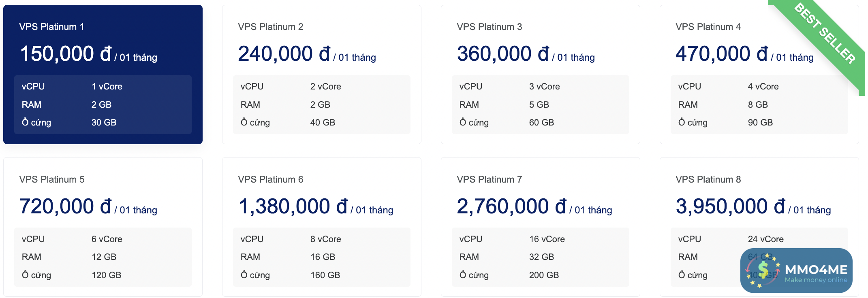Choose the 3,950,000 đ price
The image size is (868, 298).
731,206
